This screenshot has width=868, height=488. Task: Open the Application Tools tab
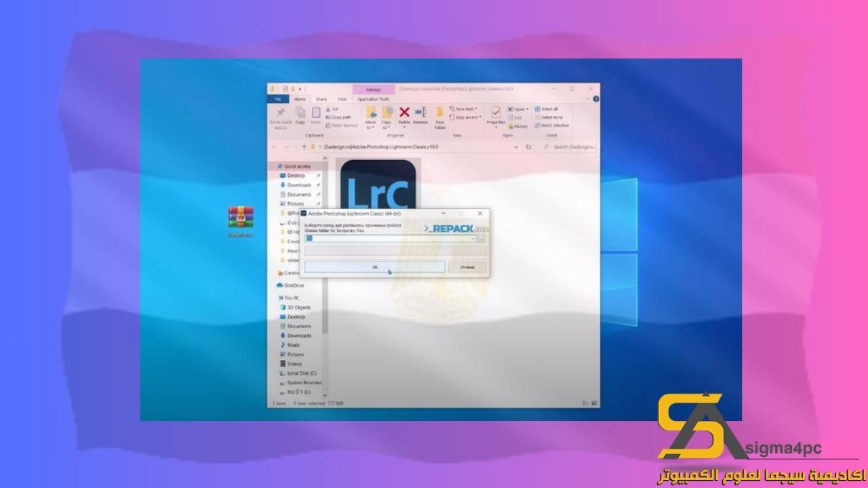click(373, 99)
